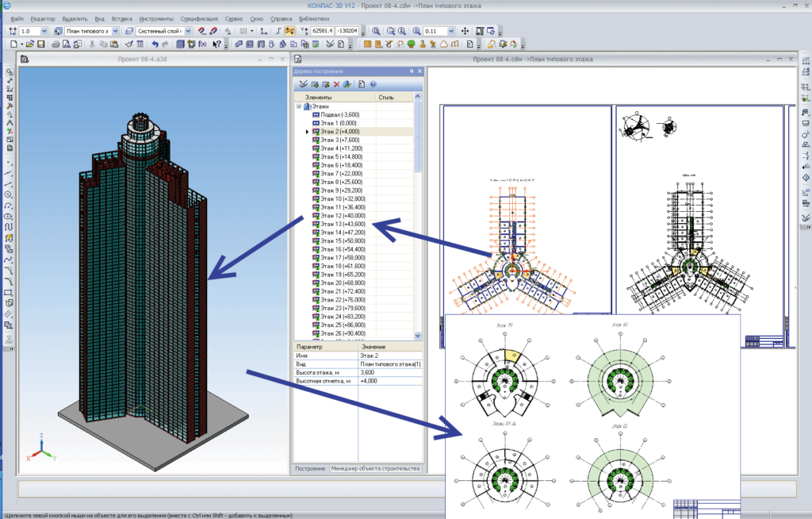Click the Open file folder icon
The width and height of the screenshot is (812, 519).
click(x=29, y=44)
